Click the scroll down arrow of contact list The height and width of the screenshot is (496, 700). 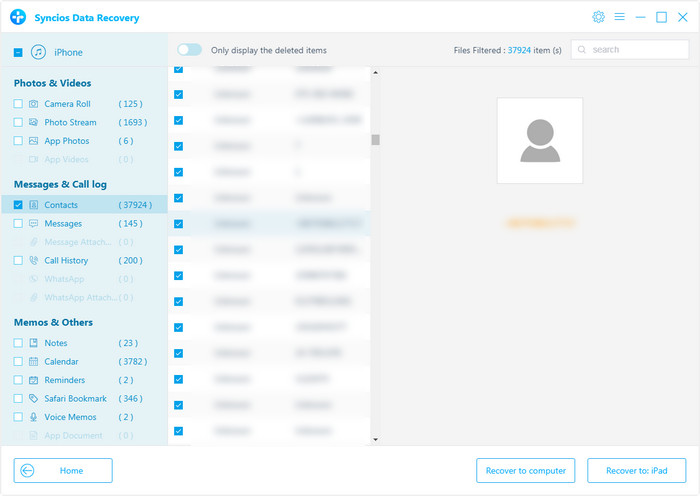point(375,440)
